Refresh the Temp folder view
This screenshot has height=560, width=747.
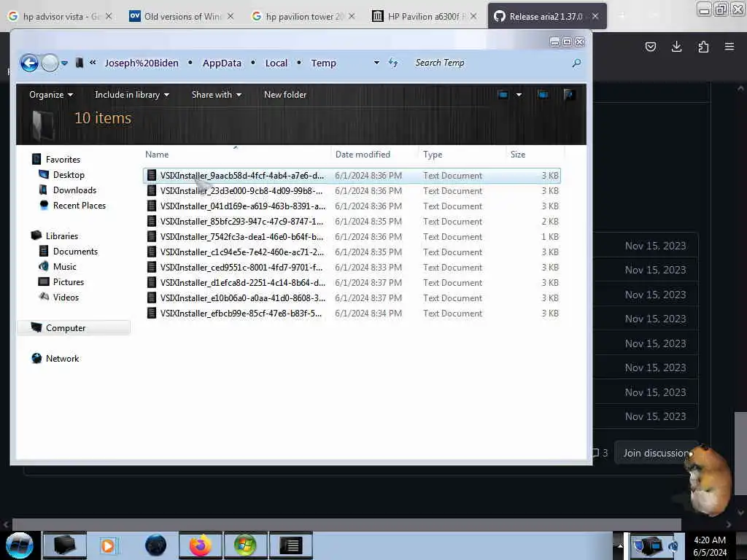393,63
